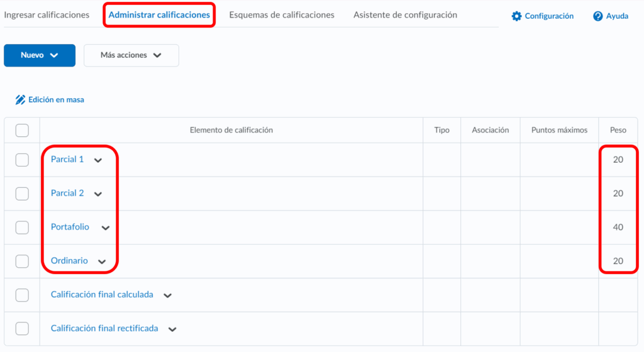Open the Calificación final rectificada chevron menu
The width and height of the screenshot is (644, 352).
pos(172,329)
